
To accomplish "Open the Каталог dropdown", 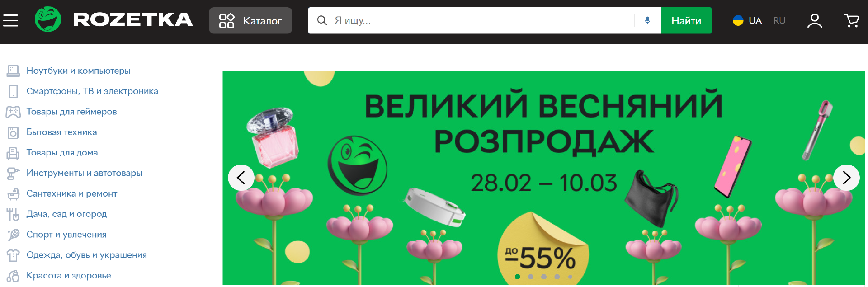I will [x=250, y=20].
